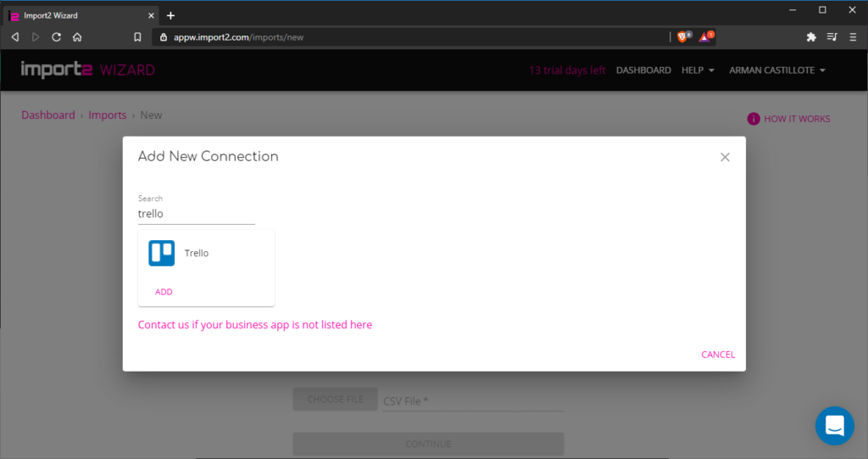Click the Search field containing trello

click(196, 214)
